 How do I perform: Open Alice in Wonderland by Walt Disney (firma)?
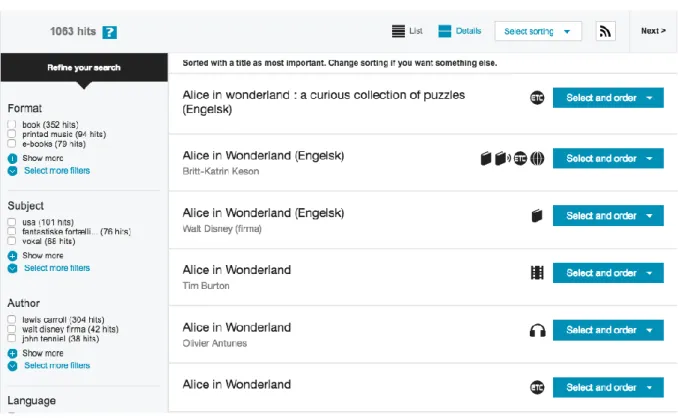(x=263, y=213)
